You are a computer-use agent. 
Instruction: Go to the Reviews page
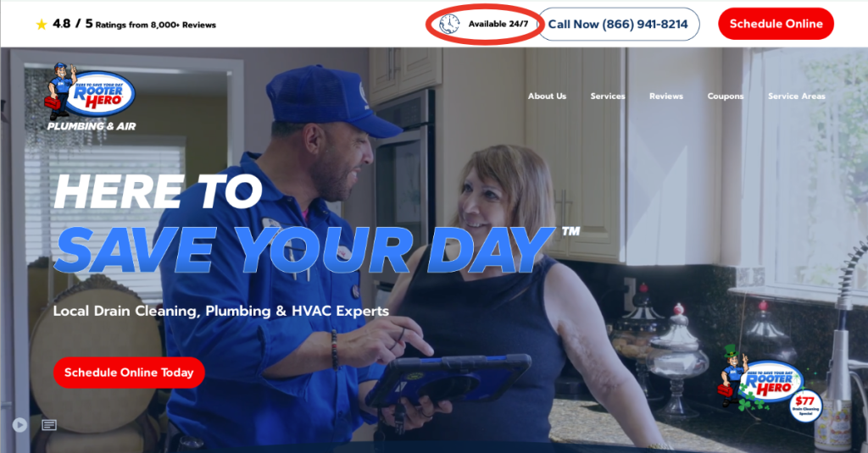point(666,97)
